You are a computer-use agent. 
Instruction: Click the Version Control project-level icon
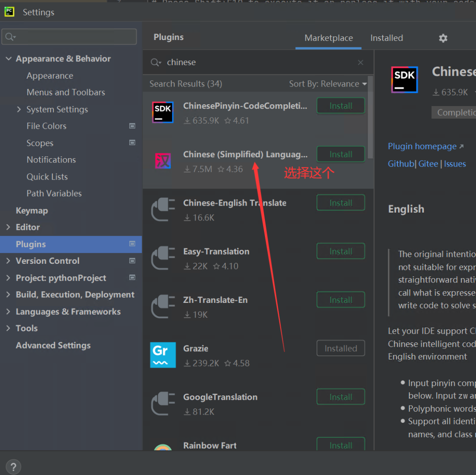(x=132, y=261)
